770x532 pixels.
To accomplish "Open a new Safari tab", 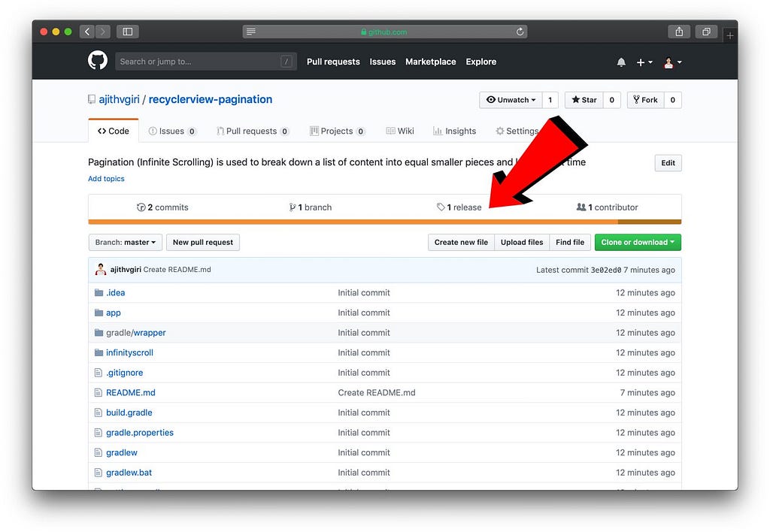I will tap(730, 35).
